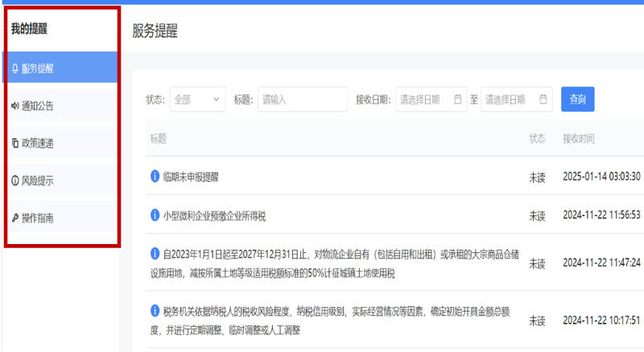Focus the 标题 search input field
The image size is (644, 352).
click(x=302, y=100)
